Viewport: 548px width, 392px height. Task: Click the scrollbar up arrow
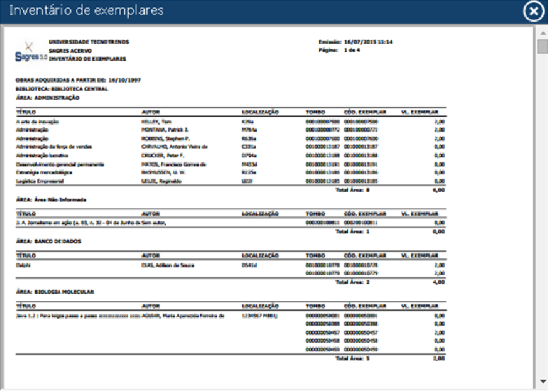coord(542,32)
